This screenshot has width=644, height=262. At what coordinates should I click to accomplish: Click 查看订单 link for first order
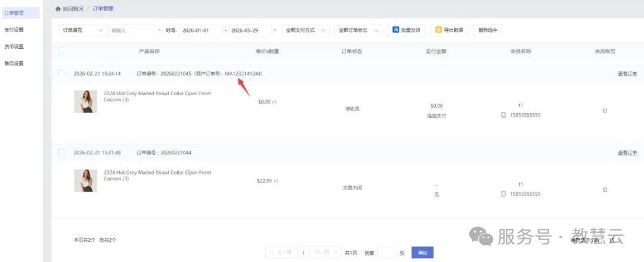(x=627, y=74)
